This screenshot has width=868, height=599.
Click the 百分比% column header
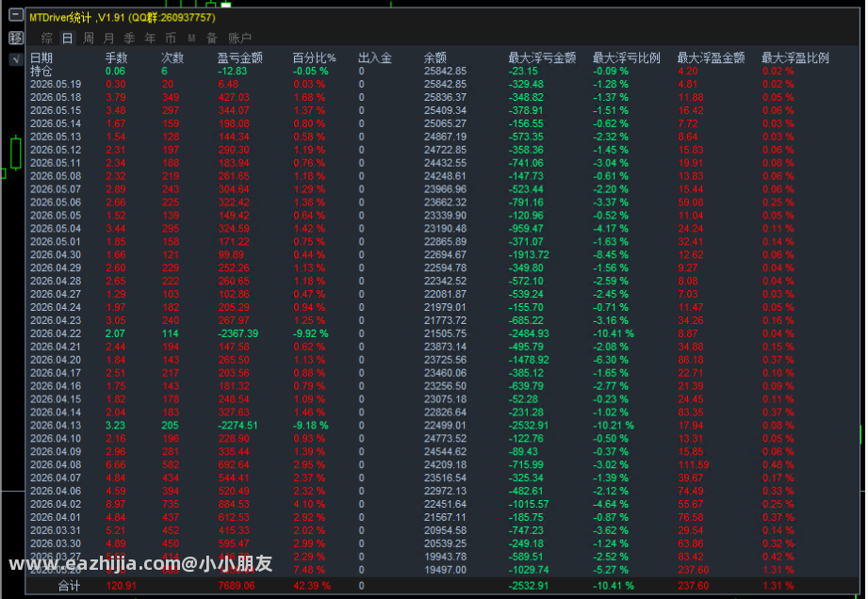(x=315, y=58)
